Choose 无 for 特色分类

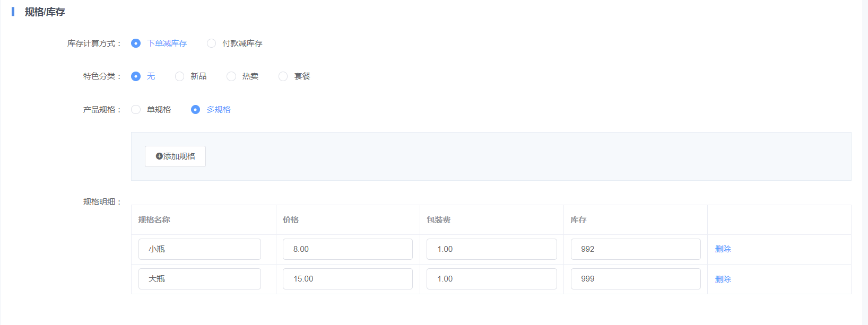136,76
